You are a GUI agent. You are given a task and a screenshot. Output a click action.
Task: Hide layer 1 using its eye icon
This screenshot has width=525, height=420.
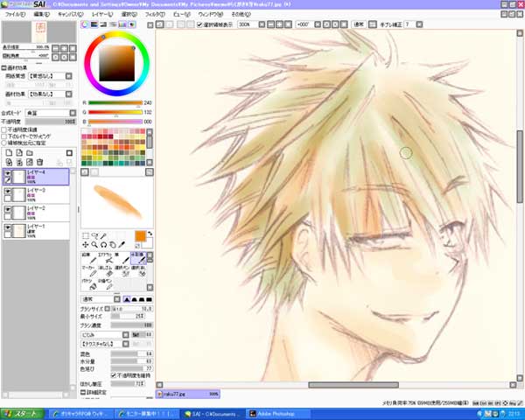(7, 227)
